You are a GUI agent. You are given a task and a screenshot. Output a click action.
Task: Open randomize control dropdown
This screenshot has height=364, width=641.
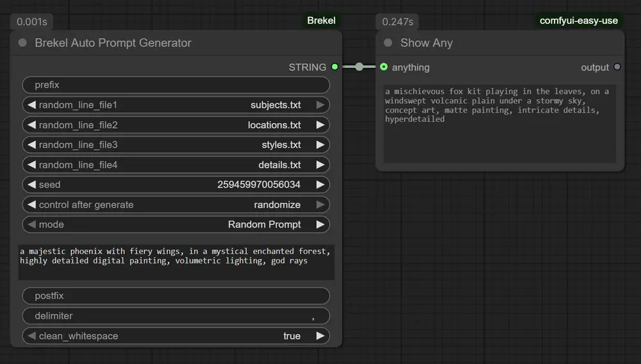277,204
